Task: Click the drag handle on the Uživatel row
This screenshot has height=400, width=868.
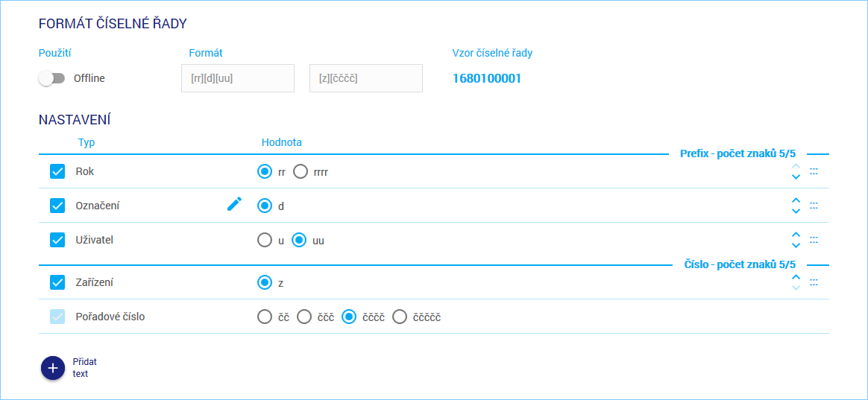Action: pos(814,240)
